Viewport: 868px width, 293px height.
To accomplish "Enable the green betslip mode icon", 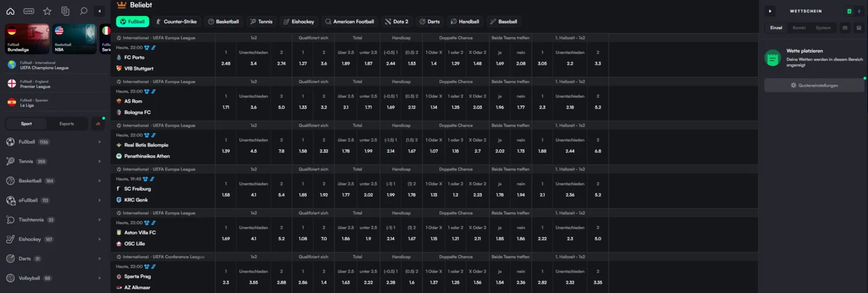I will pos(849,11).
